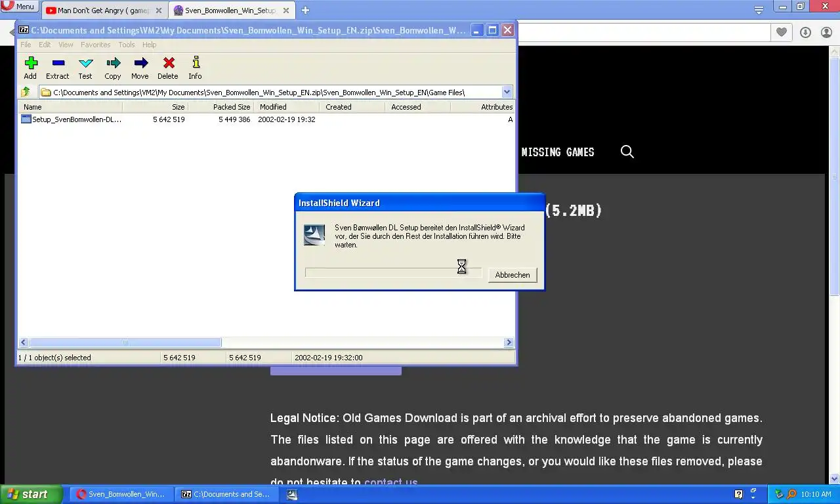The image size is (840, 504).
Task: Click the 2002-02-19 19:32 modified cell
Action: click(x=287, y=119)
